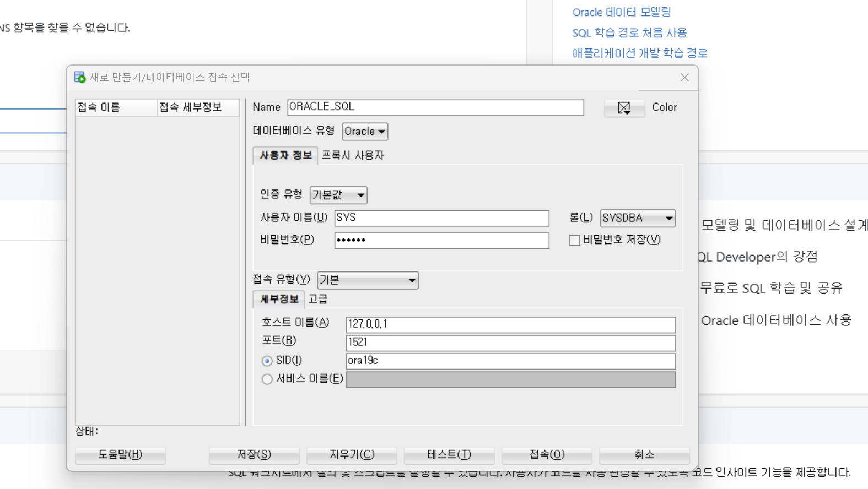Open the 접속 유형 dropdown showing 기본
This screenshot has width=868, height=489.
(x=368, y=280)
